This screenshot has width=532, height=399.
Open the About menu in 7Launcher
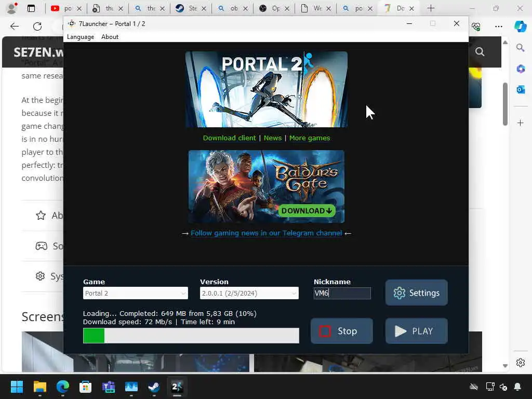click(x=110, y=37)
